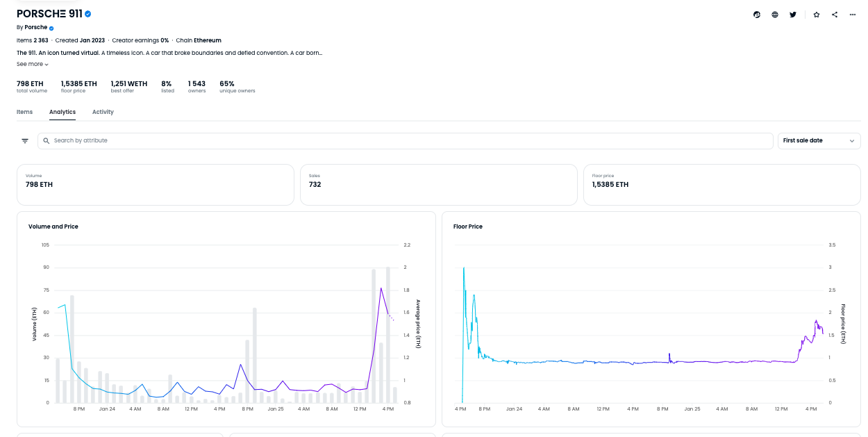Click the Average price (ETH) axis label
Screen dimensions: 868x437
coord(418,324)
